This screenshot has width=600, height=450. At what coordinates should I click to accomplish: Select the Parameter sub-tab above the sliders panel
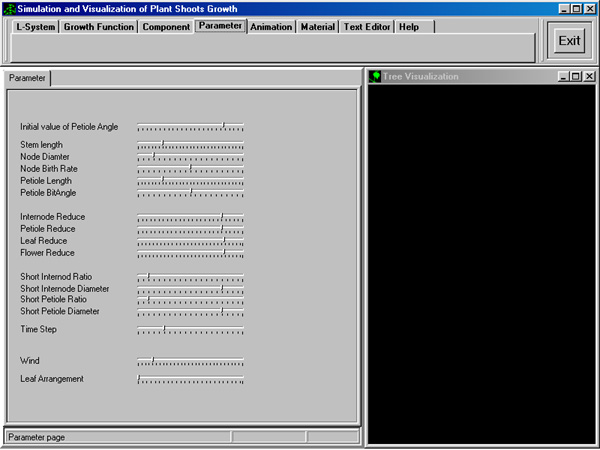tap(27, 78)
